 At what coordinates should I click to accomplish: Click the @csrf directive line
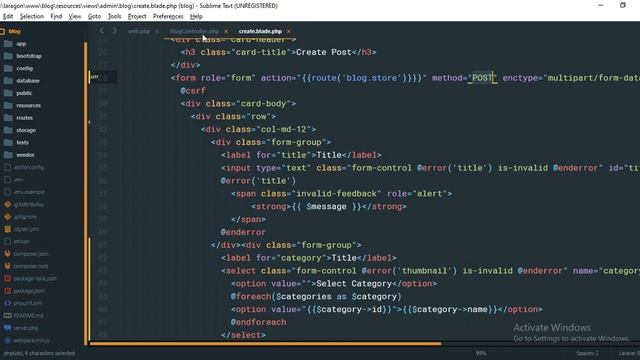193,91
